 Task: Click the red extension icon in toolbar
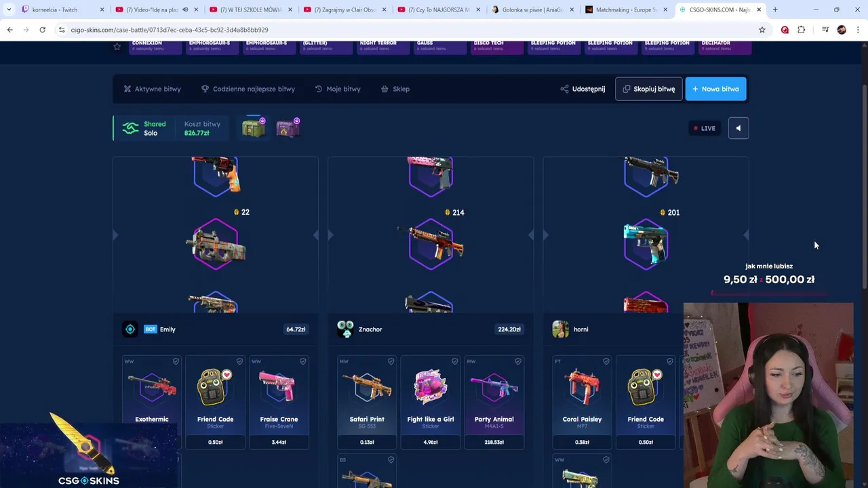pos(785,30)
